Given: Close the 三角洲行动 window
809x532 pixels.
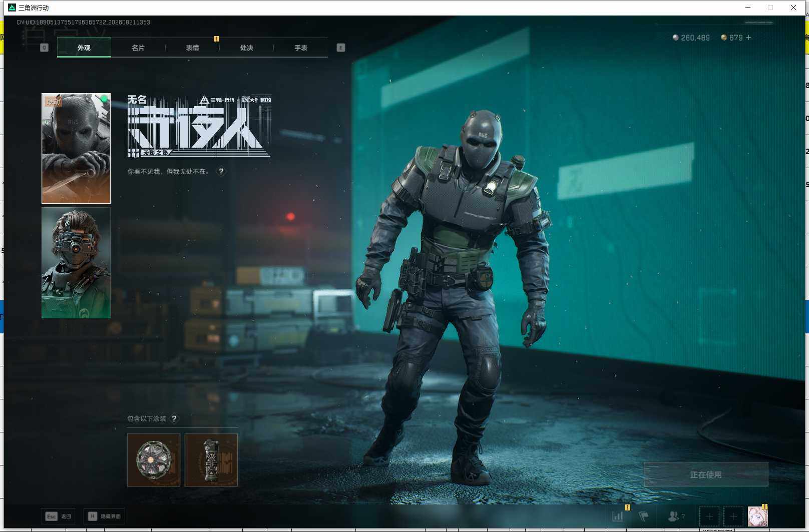Looking at the screenshot, I should [x=793, y=8].
